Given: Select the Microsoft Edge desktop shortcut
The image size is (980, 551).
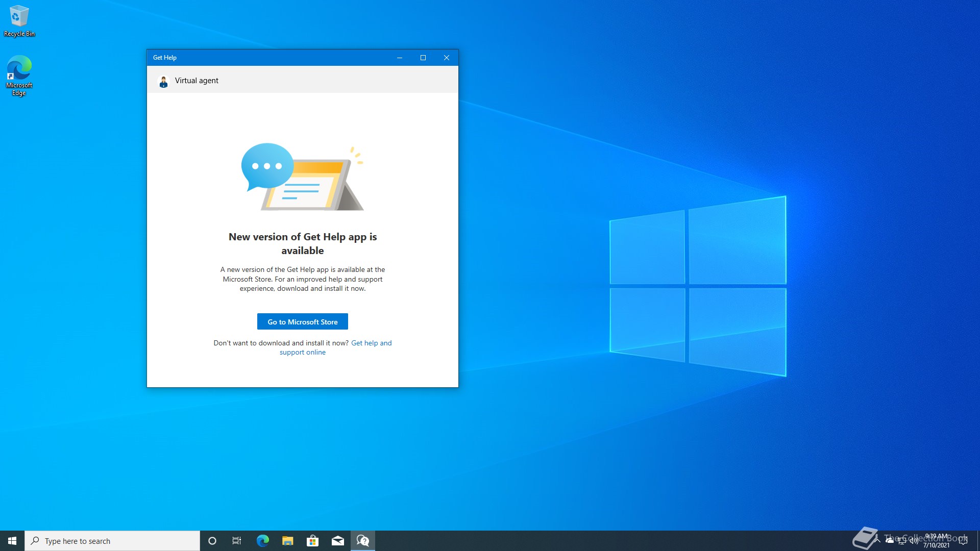Looking at the screenshot, I should pos(19,76).
